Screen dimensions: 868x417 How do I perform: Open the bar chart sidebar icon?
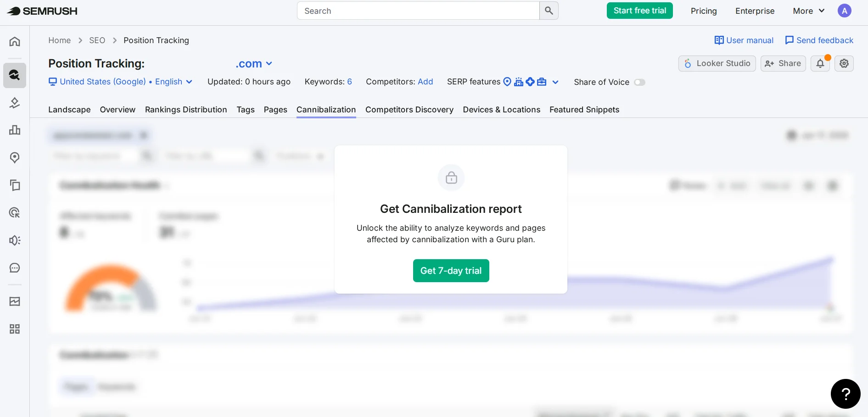point(15,130)
